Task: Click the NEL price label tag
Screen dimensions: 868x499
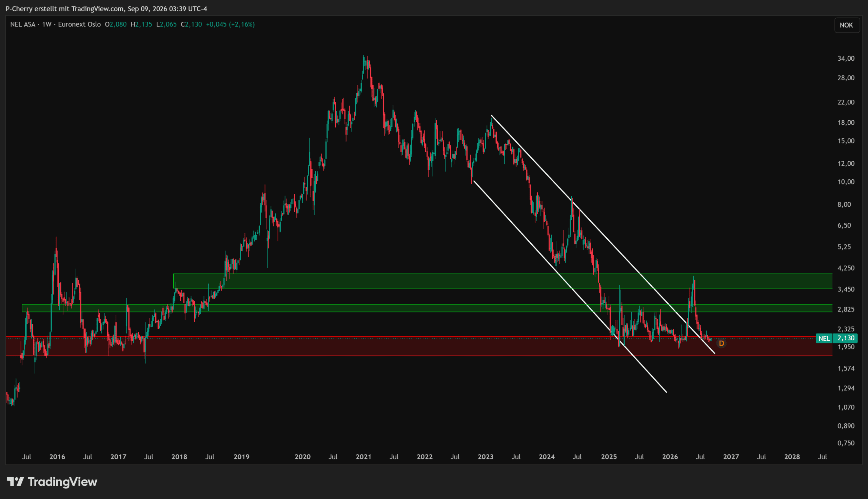Action: click(824, 339)
